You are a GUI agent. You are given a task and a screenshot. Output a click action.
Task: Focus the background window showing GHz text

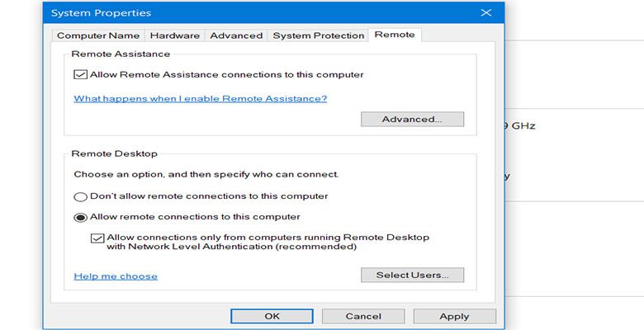click(575, 125)
